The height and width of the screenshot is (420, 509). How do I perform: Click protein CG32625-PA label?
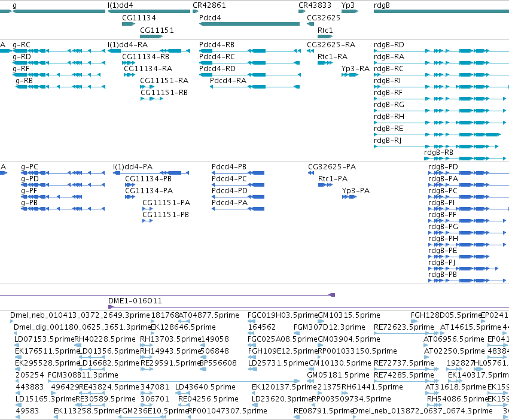(332, 167)
